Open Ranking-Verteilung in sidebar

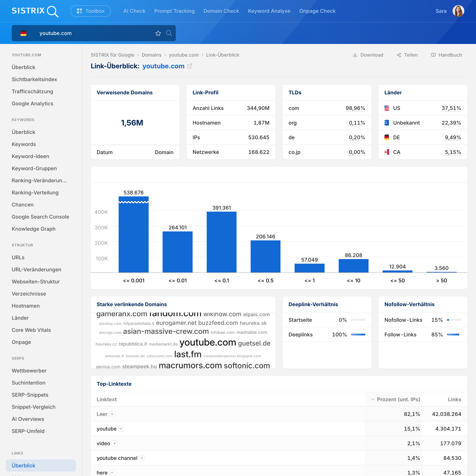point(35,193)
